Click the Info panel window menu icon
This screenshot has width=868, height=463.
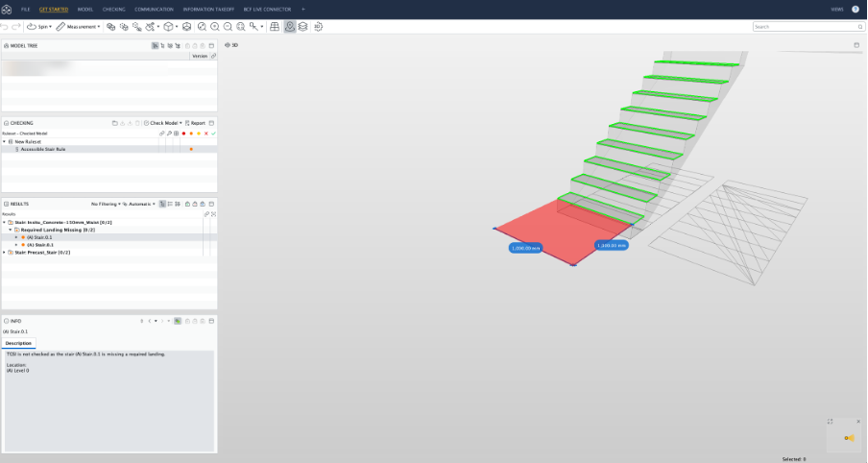(211, 321)
